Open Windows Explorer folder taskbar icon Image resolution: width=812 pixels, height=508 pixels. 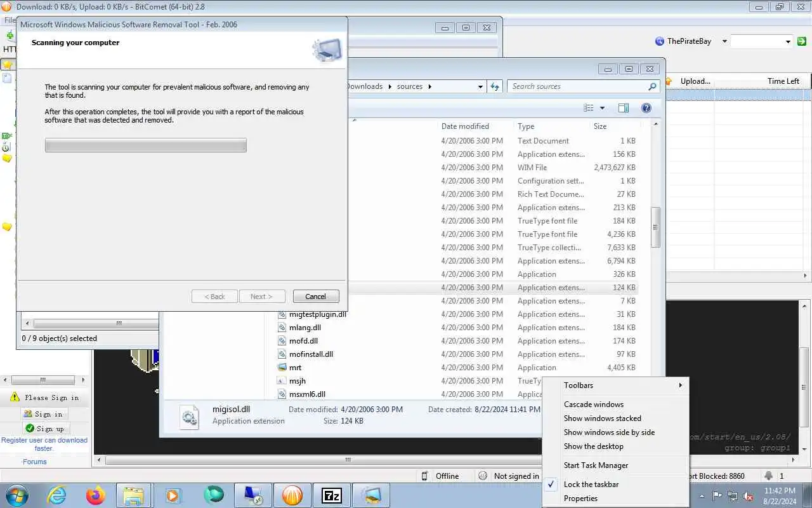pyautogui.click(x=134, y=495)
